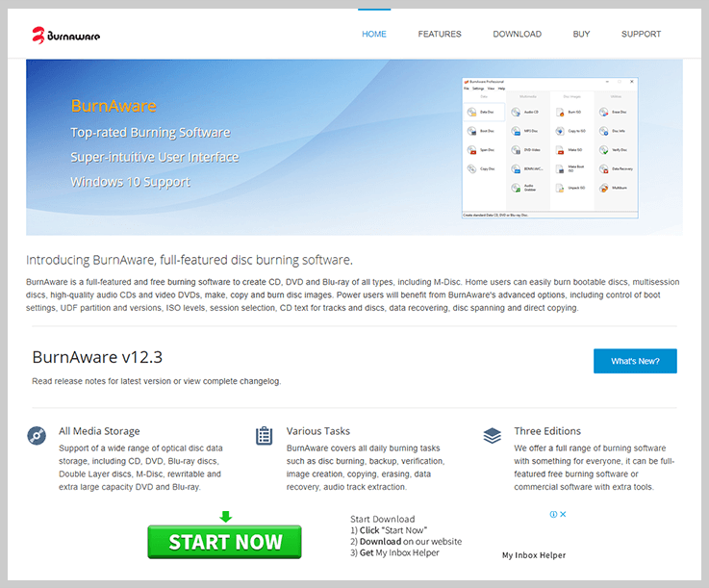Click the Make ISO icon in preview
709x588 pixels.
(560, 150)
